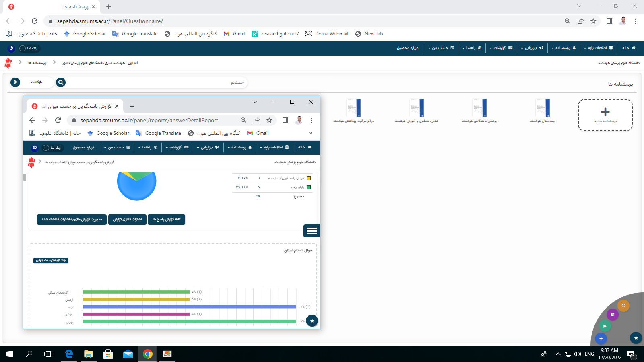Open درباره محصول in the popup window navbar
The width and height of the screenshot is (644, 362).
pyautogui.click(x=83, y=147)
